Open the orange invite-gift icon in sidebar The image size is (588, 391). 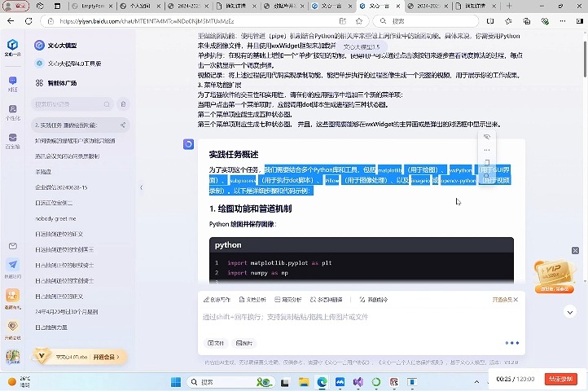[x=13, y=296]
